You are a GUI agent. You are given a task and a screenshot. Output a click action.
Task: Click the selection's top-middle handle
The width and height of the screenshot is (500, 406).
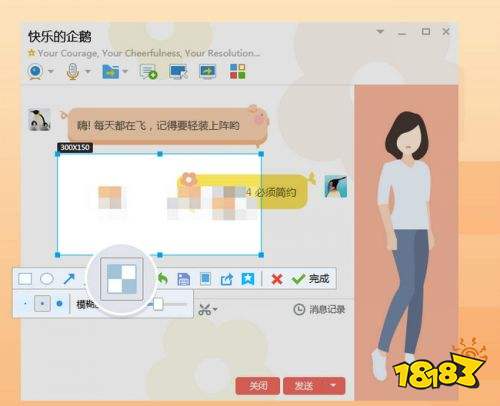coord(160,154)
